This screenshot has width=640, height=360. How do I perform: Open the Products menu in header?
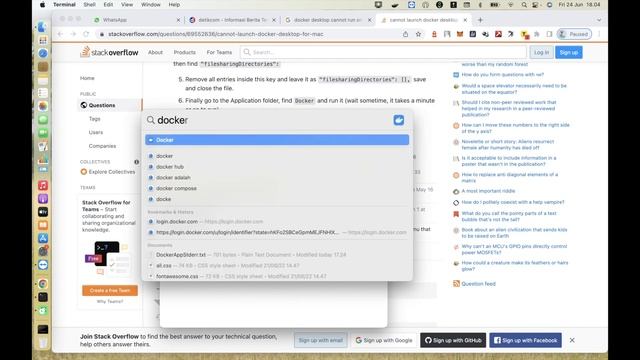[184, 52]
